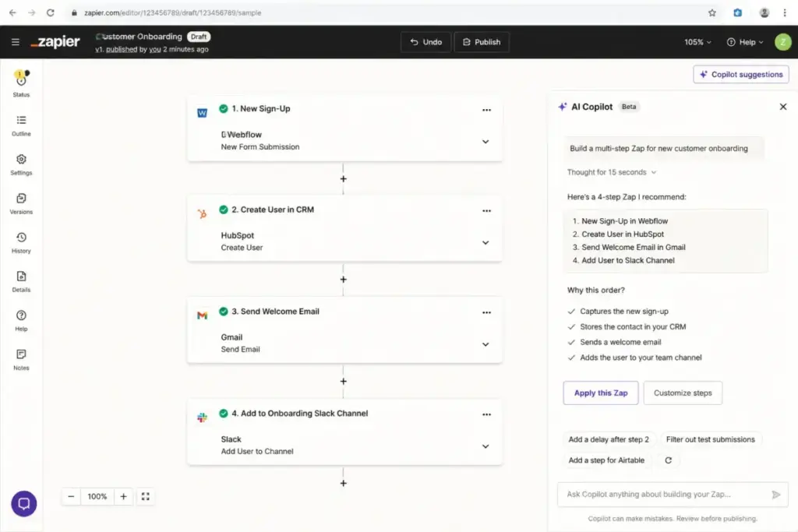Click the browser extension icon
Screen dimensions: 798x532
point(737,12)
